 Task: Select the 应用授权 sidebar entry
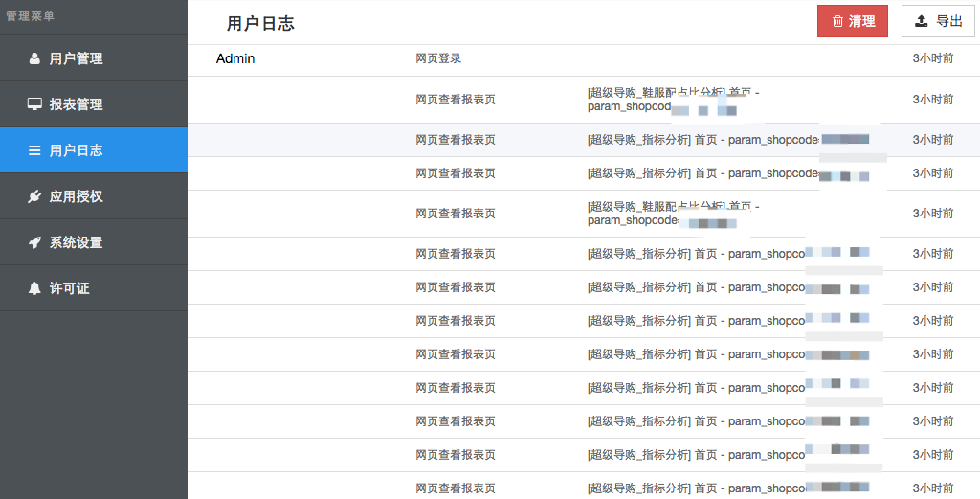[76, 196]
